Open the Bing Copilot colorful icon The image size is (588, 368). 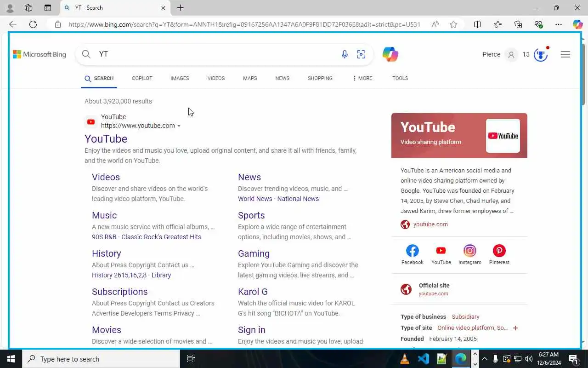[390, 54]
